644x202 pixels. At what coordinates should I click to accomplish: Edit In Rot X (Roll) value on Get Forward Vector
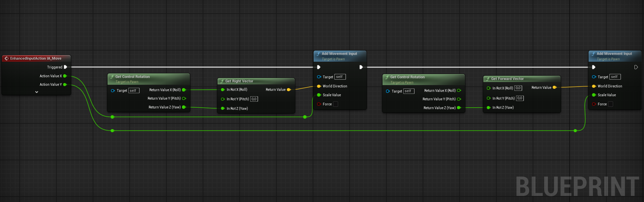518,88
